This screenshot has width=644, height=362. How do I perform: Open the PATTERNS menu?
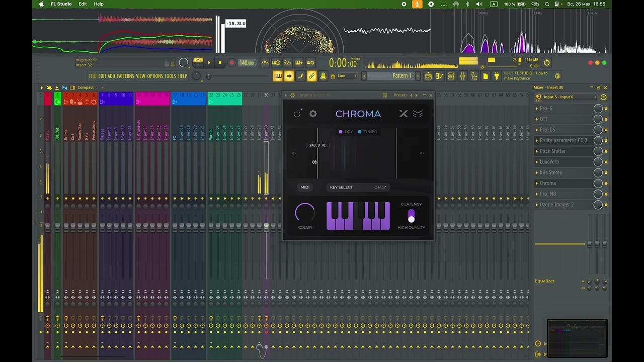coord(125,76)
